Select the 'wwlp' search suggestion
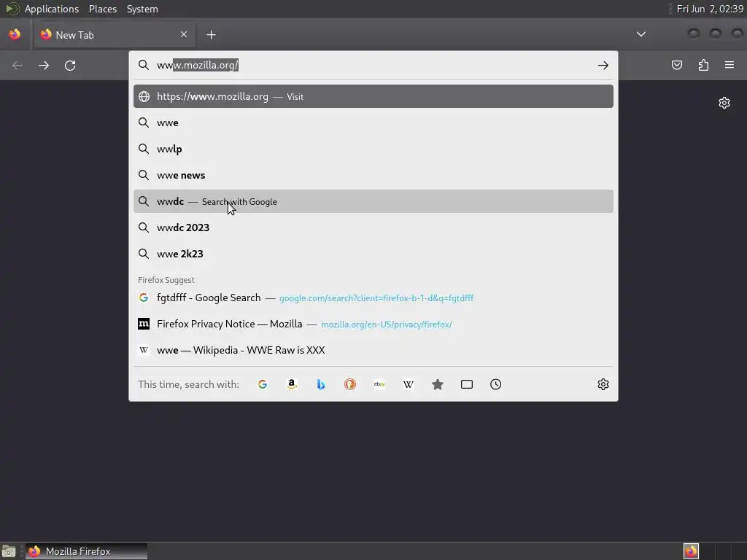747x560 pixels. [373, 149]
